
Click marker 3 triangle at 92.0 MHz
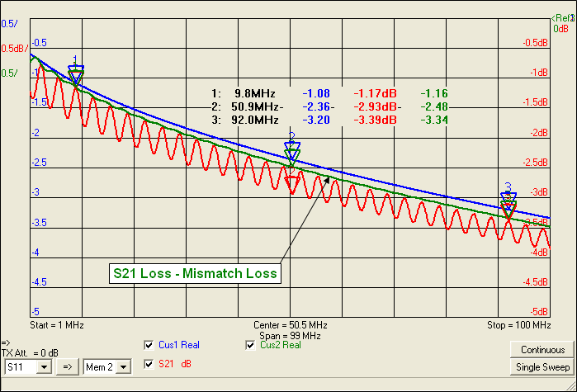click(508, 200)
